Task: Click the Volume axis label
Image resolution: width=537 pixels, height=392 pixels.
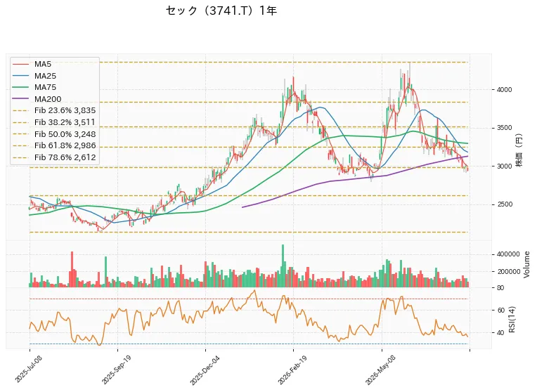Action: 526,264
